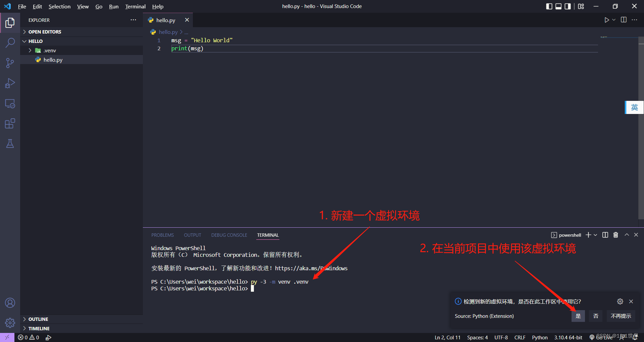Screen dimensions: 644x342
Task: Change encoding via UTF-8
Action: click(x=501, y=338)
